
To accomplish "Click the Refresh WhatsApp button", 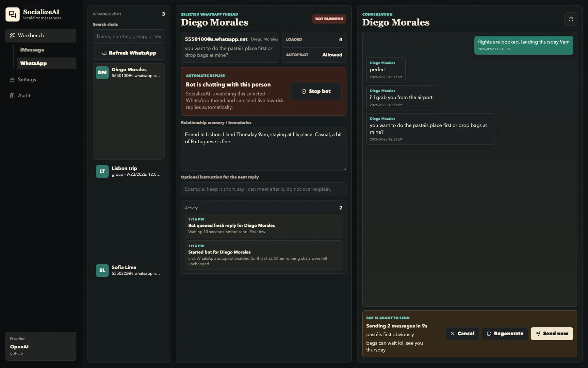I will pos(129,53).
